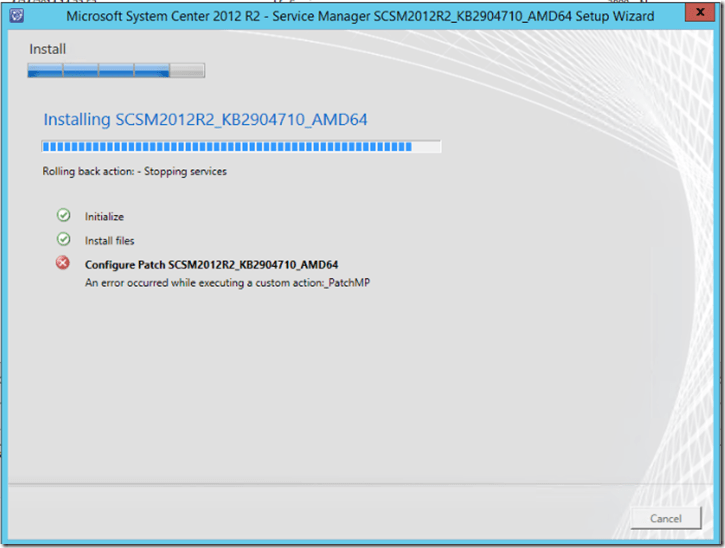
Task: Click the green checkmark beside Install files
Action: 63,240
